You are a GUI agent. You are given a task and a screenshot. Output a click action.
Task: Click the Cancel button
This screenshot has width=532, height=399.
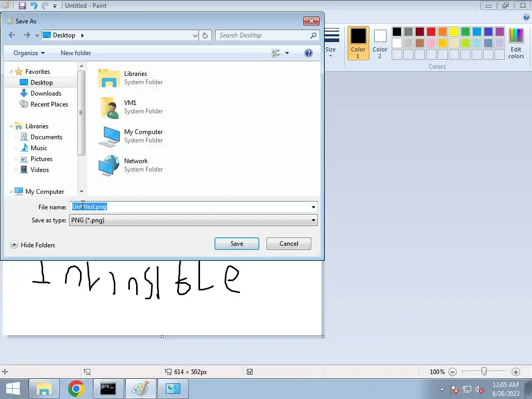pyautogui.click(x=289, y=244)
